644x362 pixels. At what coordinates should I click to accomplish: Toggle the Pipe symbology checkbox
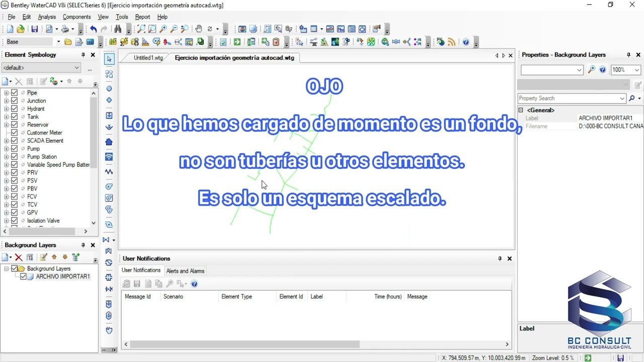[15, 93]
